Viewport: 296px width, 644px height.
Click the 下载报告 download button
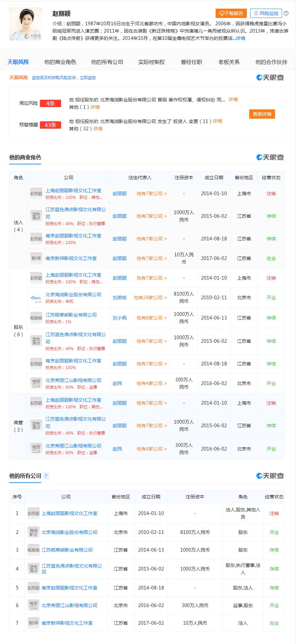231,13
